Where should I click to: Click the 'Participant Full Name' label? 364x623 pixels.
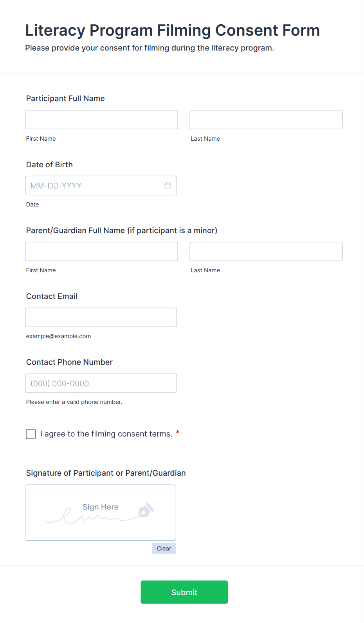pyautogui.click(x=65, y=98)
